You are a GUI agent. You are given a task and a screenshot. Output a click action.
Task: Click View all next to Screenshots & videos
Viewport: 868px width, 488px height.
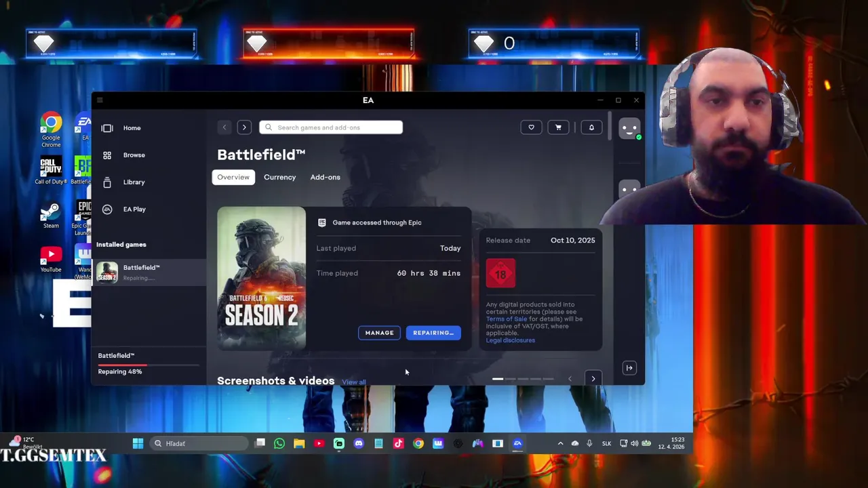click(x=353, y=382)
